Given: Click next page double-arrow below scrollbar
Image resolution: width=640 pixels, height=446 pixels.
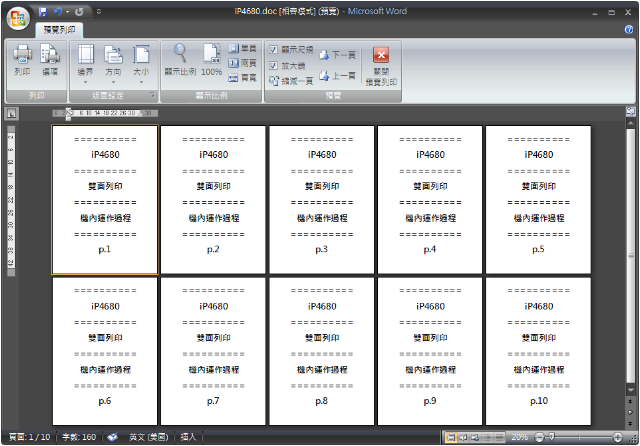Looking at the screenshot, I should pyautogui.click(x=631, y=424).
